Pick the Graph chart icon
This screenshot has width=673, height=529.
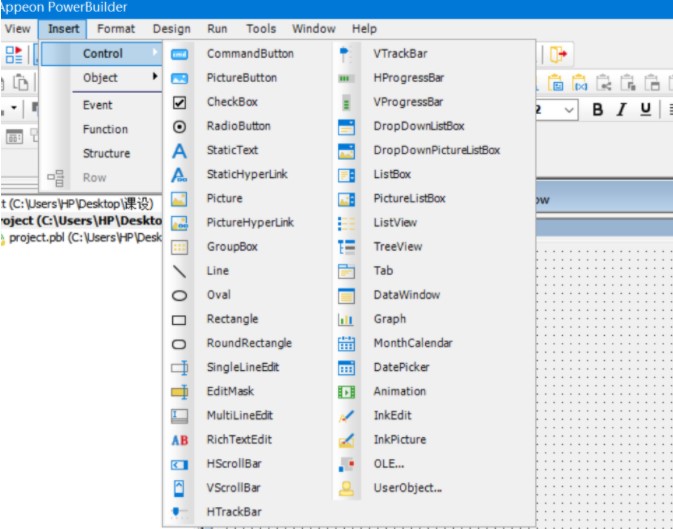click(x=346, y=319)
